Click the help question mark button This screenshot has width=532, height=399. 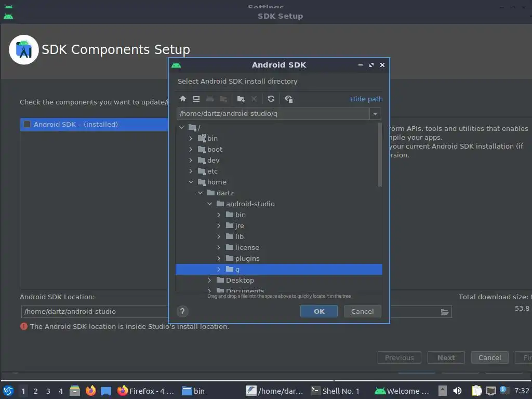[x=182, y=311]
